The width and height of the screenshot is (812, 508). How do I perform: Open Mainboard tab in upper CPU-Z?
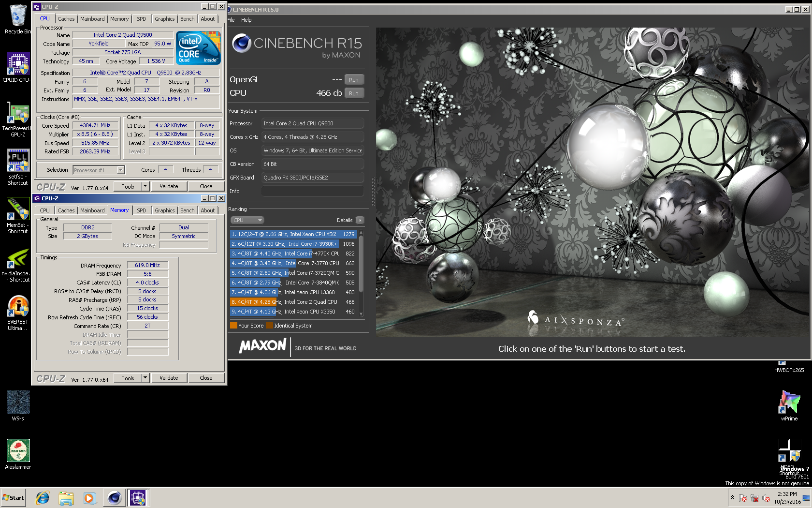[x=92, y=19]
